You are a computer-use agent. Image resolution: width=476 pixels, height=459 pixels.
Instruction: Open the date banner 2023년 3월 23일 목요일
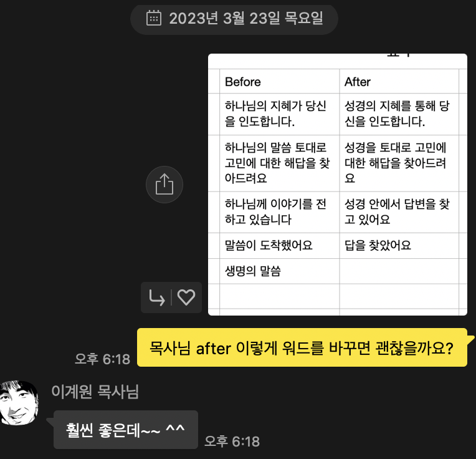[234, 19]
